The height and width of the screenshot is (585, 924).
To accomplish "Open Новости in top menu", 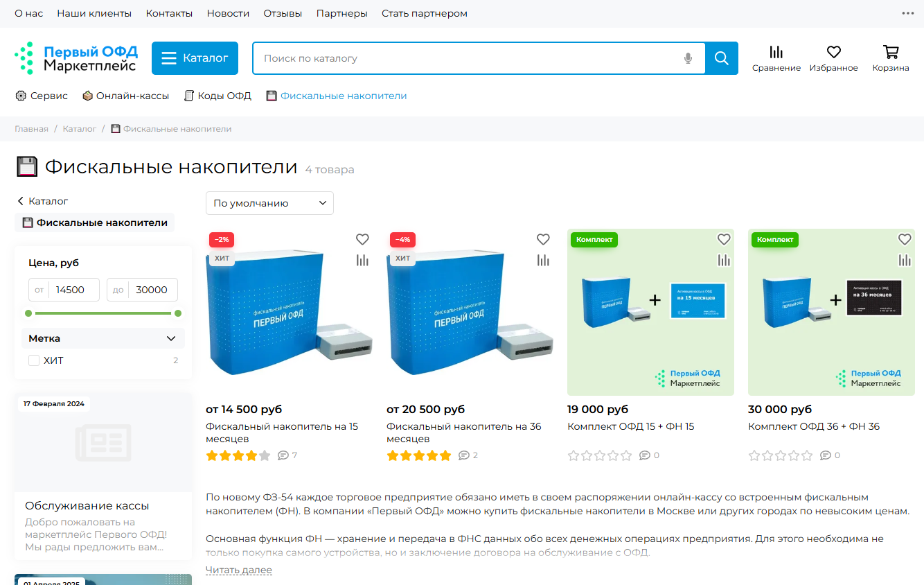I will (x=228, y=13).
